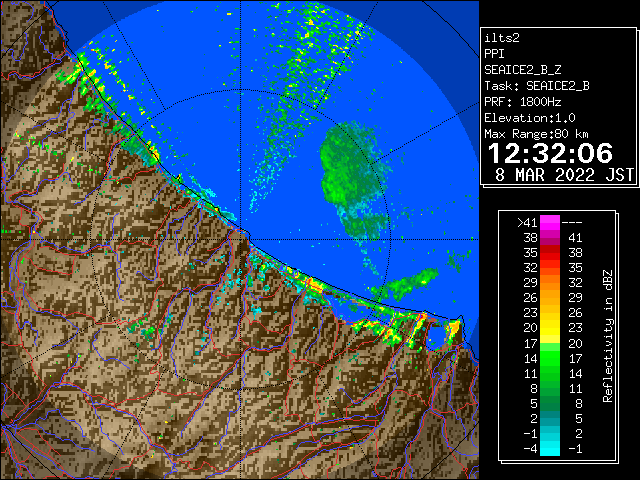Screen dimensions: 640x480
Task: Click the radar center at coastline crosshair
Action: (241, 240)
